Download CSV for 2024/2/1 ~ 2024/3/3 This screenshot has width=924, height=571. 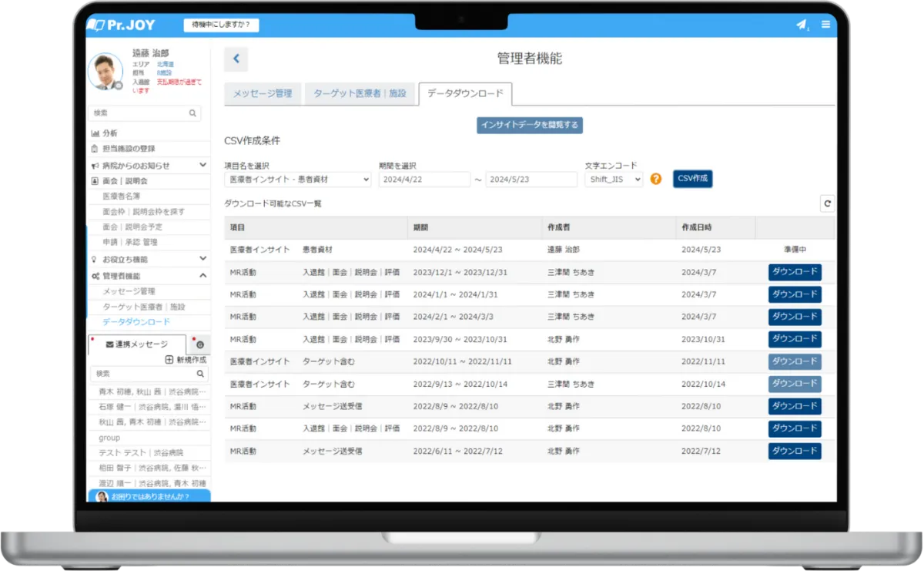pos(795,317)
